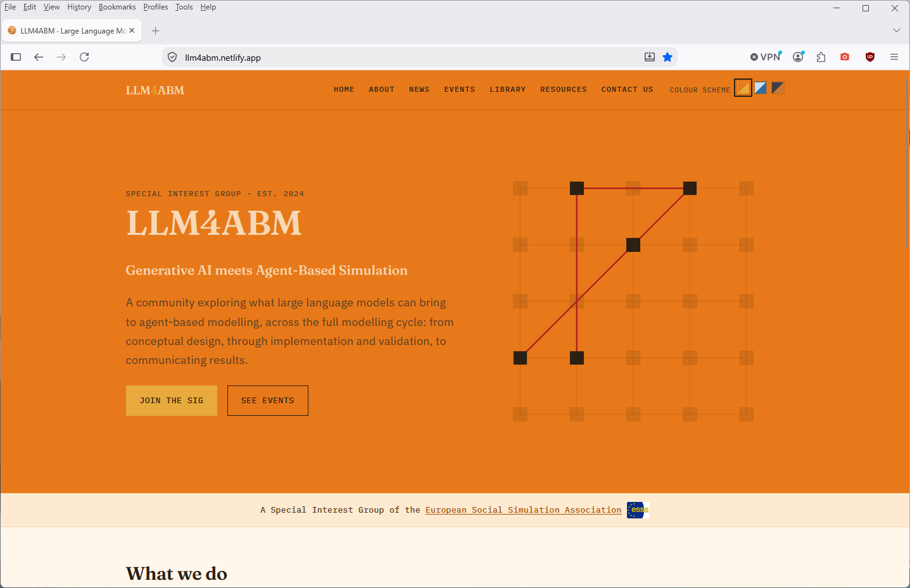Viewport: 910px width, 588px height.
Task: Select the blue colour scheme swatch
Action: click(x=761, y=88)
